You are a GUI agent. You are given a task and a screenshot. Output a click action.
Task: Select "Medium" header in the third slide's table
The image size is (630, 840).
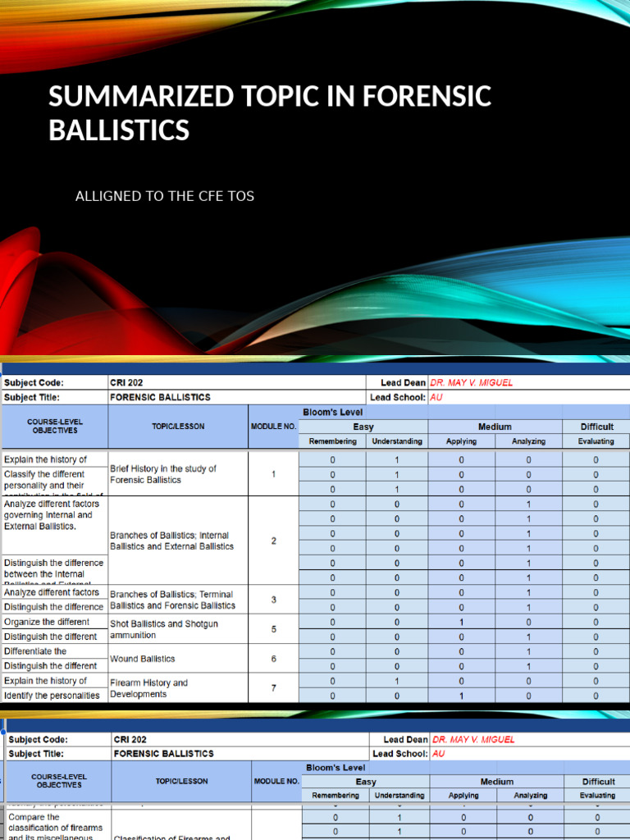(496, 782)
